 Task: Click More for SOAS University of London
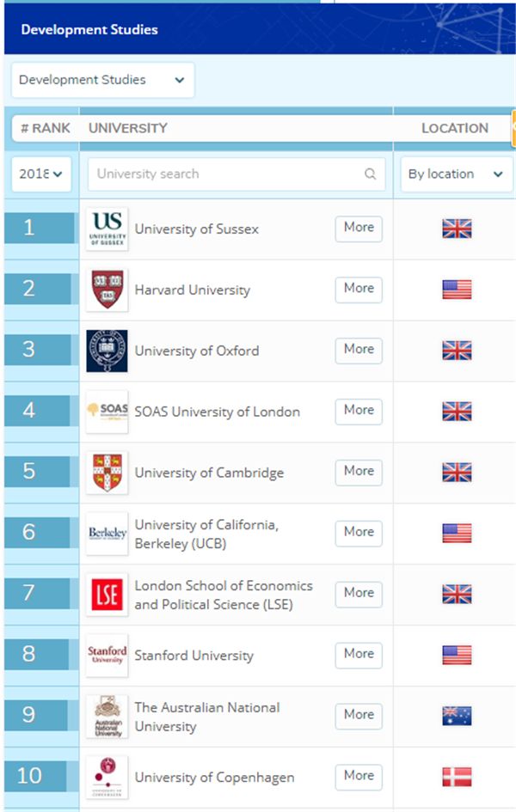click(359, 412)
